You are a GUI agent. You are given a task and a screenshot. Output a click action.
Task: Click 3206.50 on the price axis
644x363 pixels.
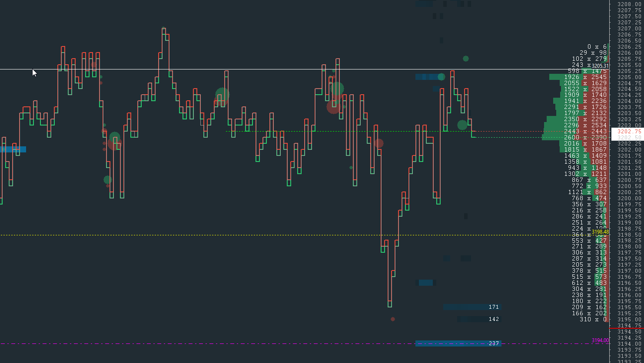pyautogui.click(x=630, y=40)
